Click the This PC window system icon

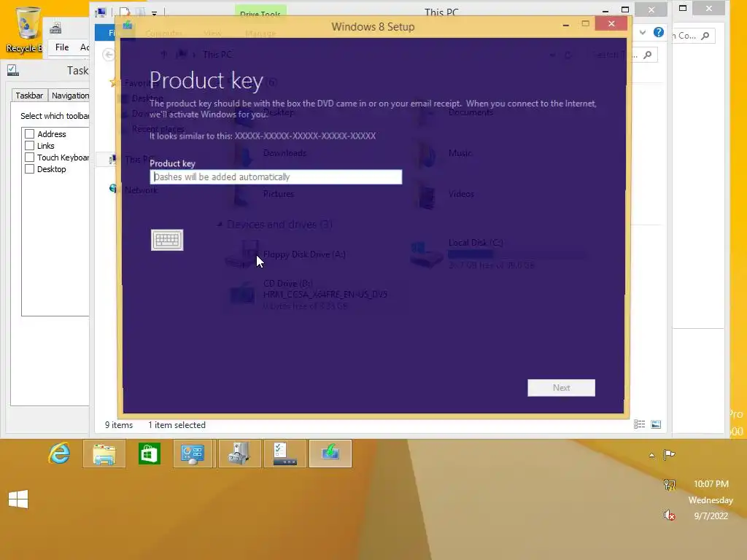(x=101, y=13)
